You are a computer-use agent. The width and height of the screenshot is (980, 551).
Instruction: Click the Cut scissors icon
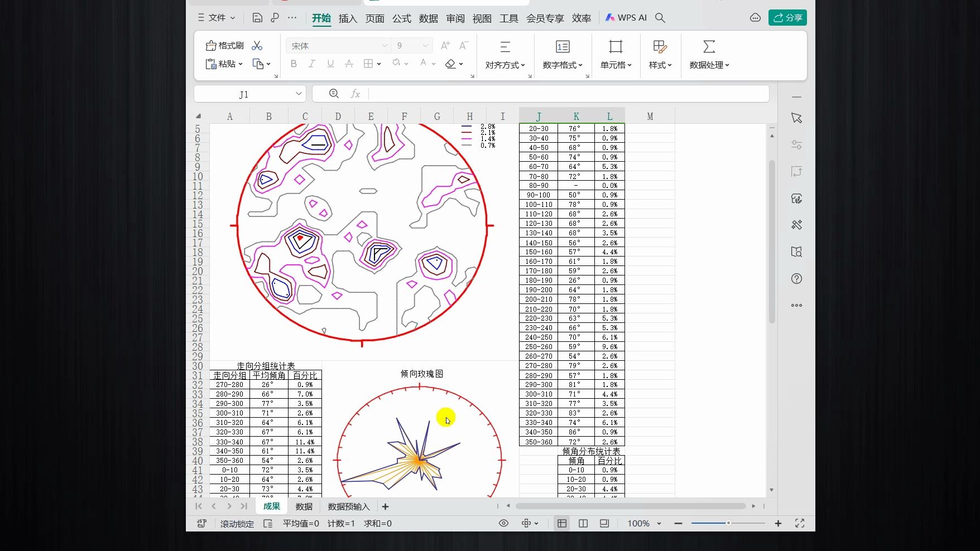pyautogui.click(x=257, y=46)
